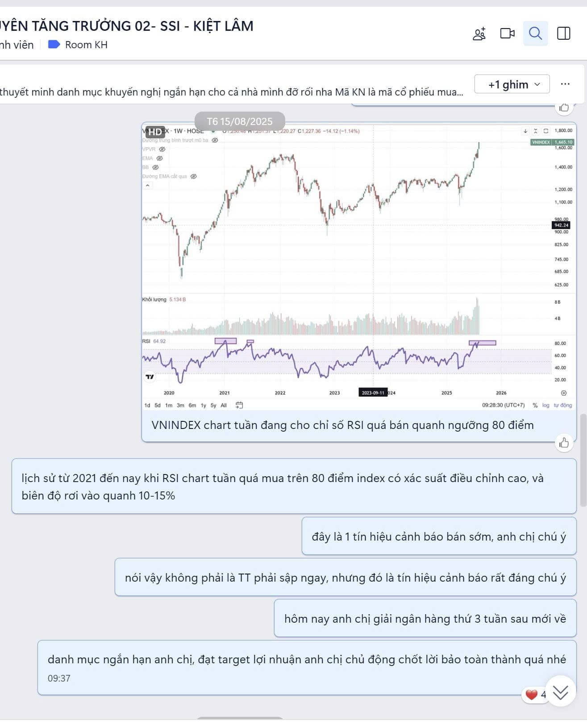The height and width of the screenshot is (728, 587).
Task: Expand the +1 ghim pinned dropdown
Action: pyautogui.click(x=512, y=84)
